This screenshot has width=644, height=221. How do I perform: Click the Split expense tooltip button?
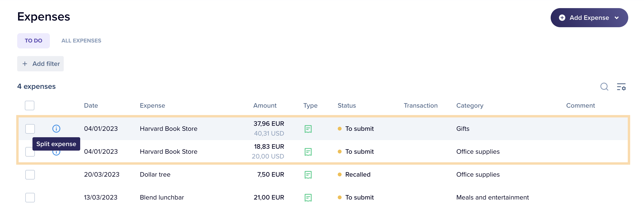(56, 144)
